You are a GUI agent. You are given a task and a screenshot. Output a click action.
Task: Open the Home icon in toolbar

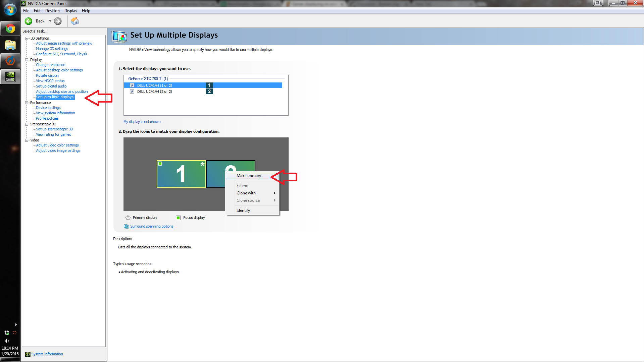coord(75,21)
